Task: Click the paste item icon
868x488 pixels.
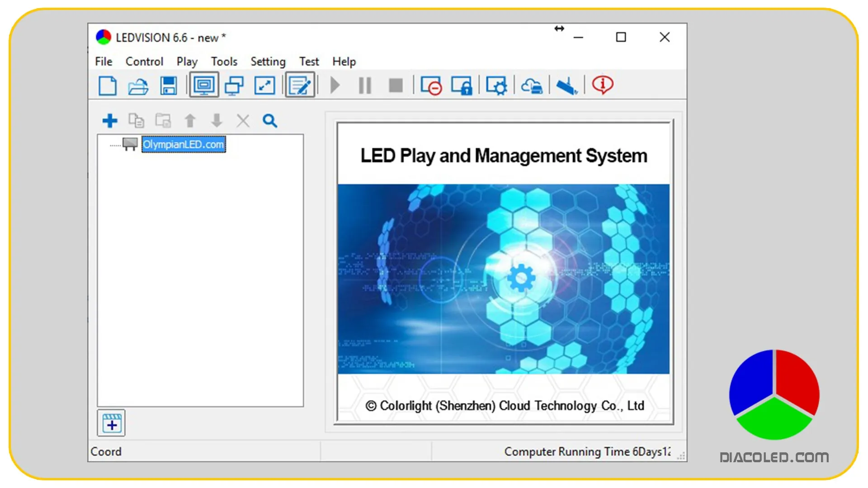Action: pos(163,121)
